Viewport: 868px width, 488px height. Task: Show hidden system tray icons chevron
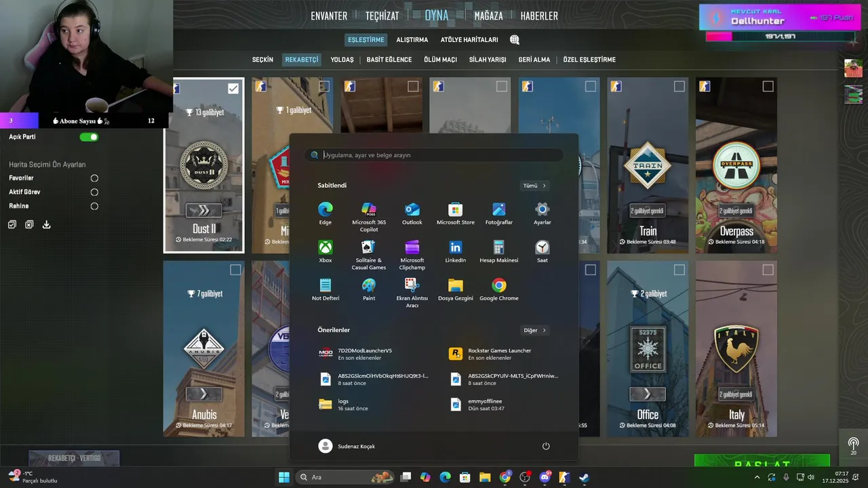click(757, 477)
